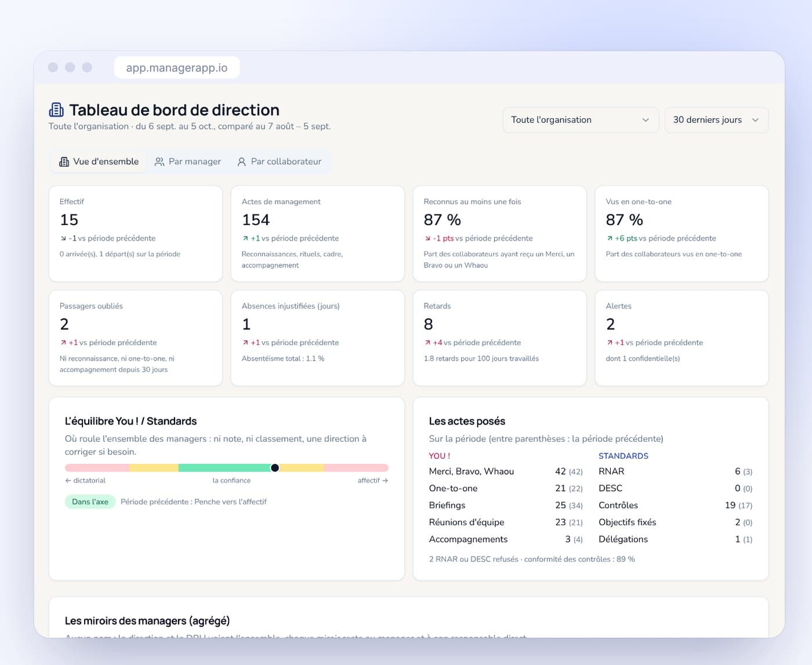Click the Délégations row label
The image size is (812, 665).
point(623,539)
